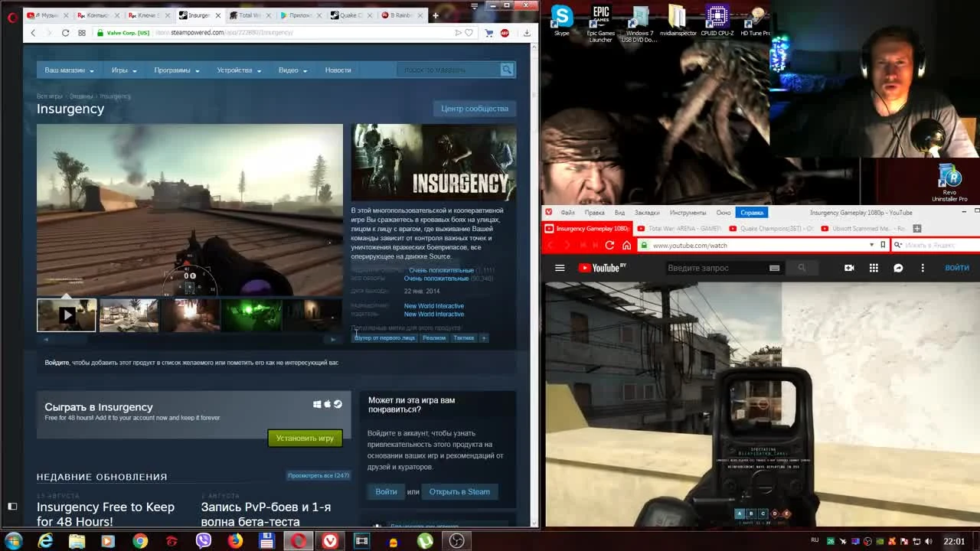Open Revo Uninstaller Pro desktop icon
This screenshot has width=980, height=551.
(x=949, y=183)
